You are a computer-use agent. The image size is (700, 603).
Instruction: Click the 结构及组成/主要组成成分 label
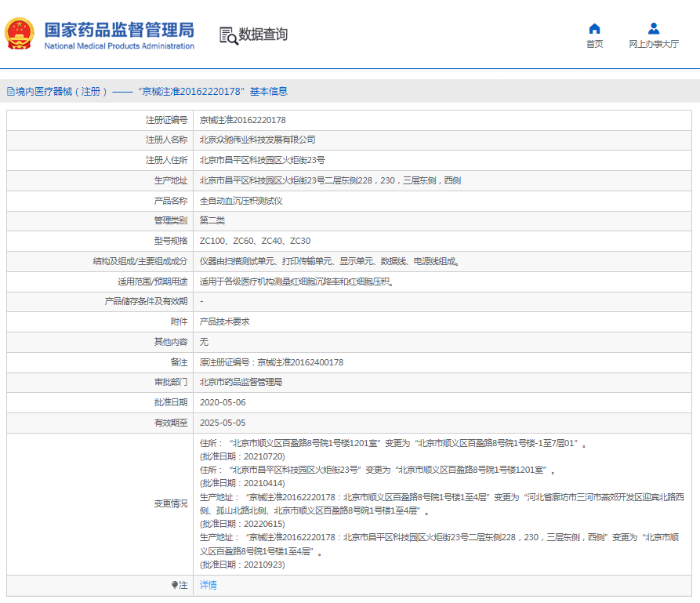point(140,261)
